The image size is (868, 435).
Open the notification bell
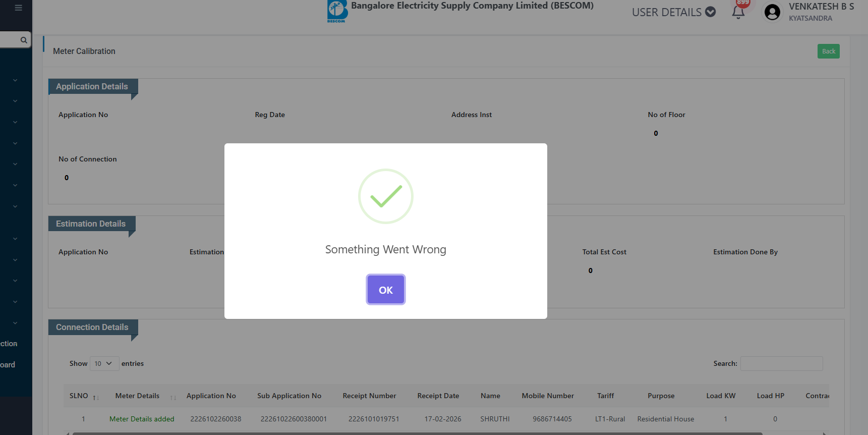pos(738,13)
